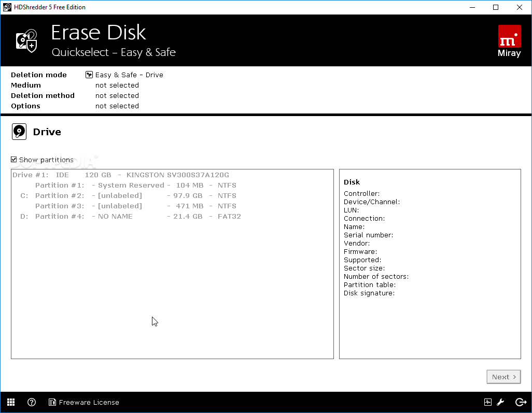Click the Easy & Safe mode icon

tap(89, 75)
